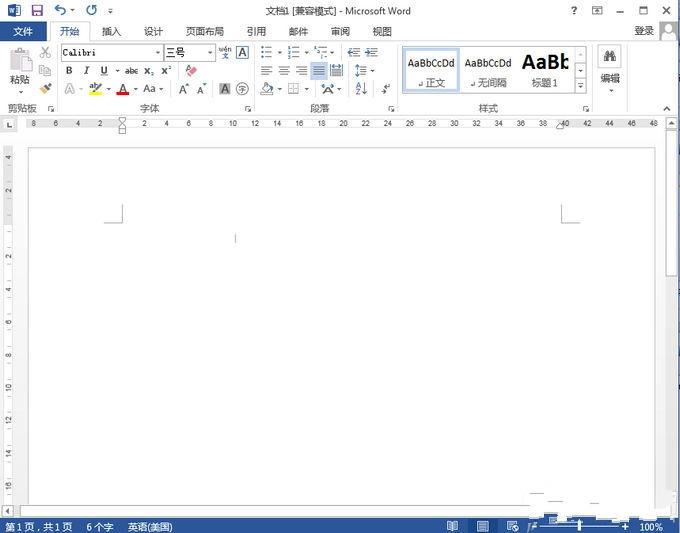Click the 英语(美国) language indicator
This screenshot has width=680, height=533.
149,526
